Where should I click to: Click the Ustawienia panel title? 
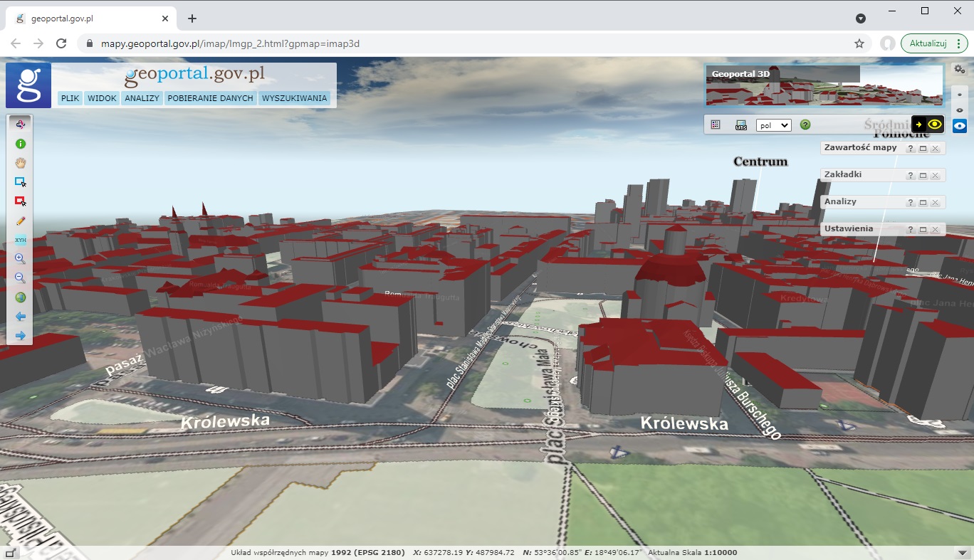[x=848, y=229]
